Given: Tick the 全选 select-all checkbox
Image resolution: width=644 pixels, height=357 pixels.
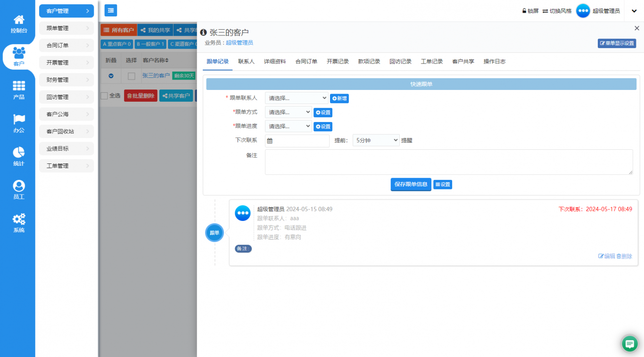Looking at the screenshot, I should tap(105, 96).
